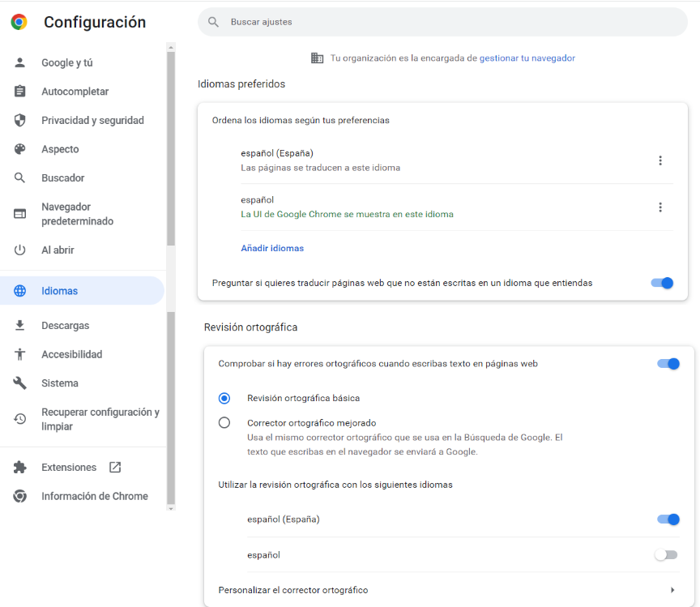Open the menu for español (España)
Screen dimensions: 700x607
click(x=660, y=160)
